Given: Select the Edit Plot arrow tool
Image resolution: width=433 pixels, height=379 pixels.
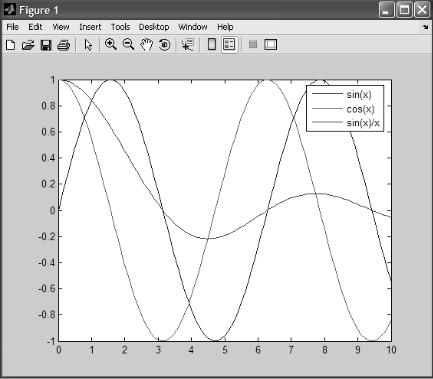Looking at the screenshot, I should click(88, 45).
